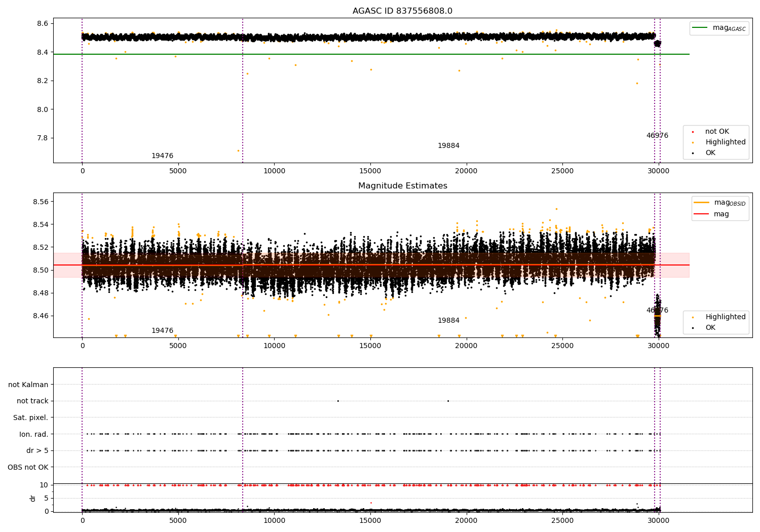Click the red 'mag' legend line

(x=702, y=214)
